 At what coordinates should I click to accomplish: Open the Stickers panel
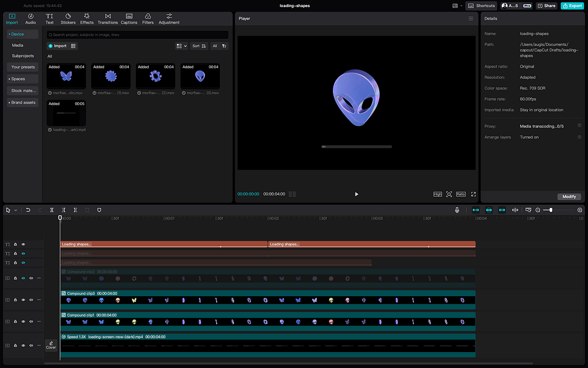pyautogui.click(x=68, y=18)
